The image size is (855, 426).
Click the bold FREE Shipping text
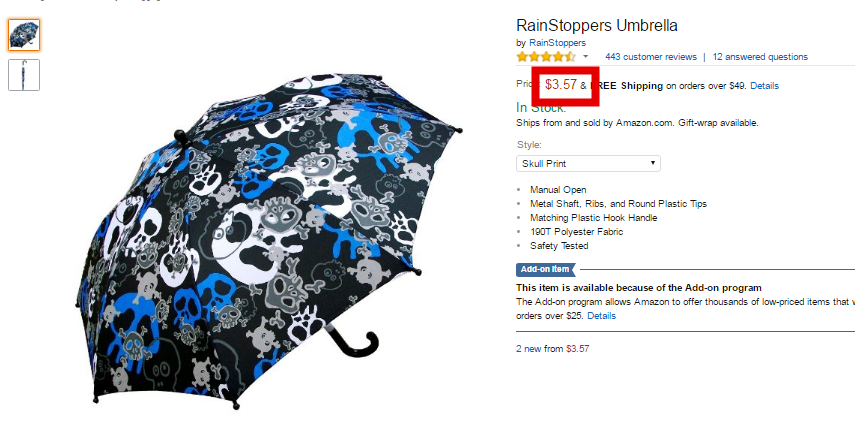point(627,86)
